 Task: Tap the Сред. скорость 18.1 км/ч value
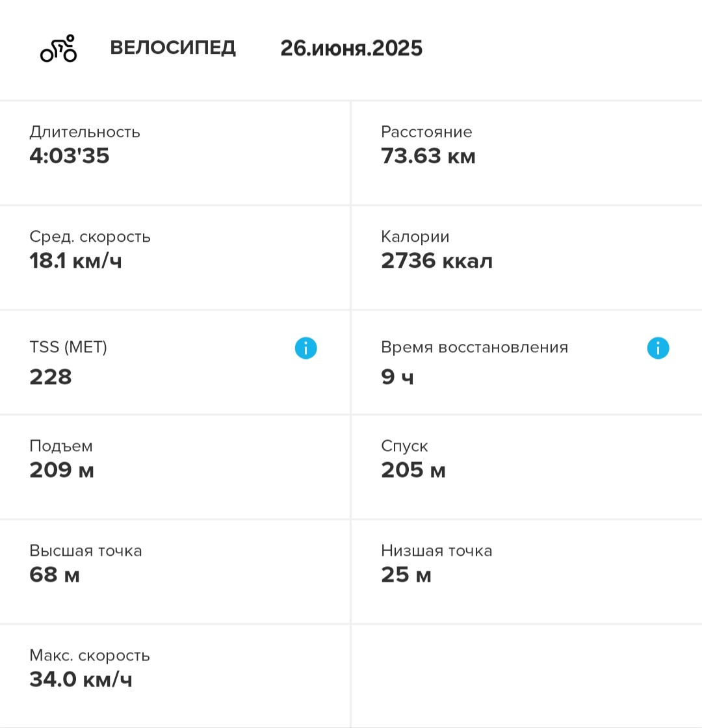tap(75, 261)
